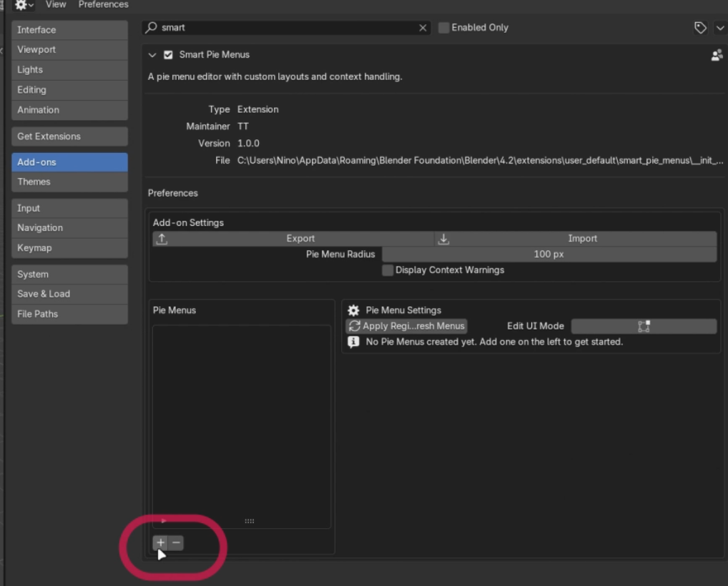Open the File Paths section
Viewport: 728px width, 586px height.
(x=69, y=314)
